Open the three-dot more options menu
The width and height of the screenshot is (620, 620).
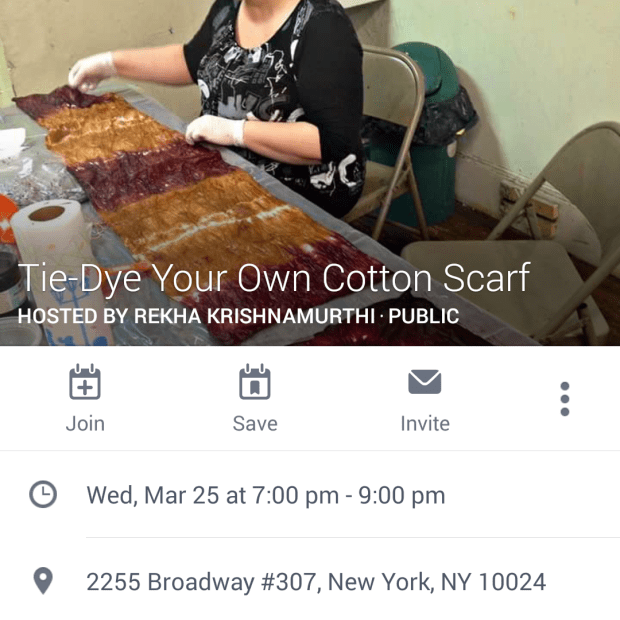pos(565,399)
